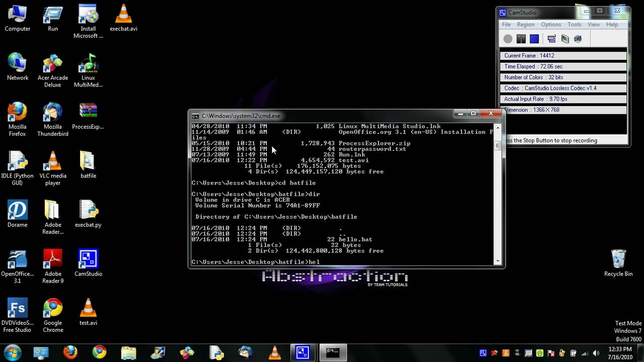The height and width of the screenshot is (362, 644).
Task: Select the Recycle Bin icon
Action: pyautogui.click(x=618, y=262)
